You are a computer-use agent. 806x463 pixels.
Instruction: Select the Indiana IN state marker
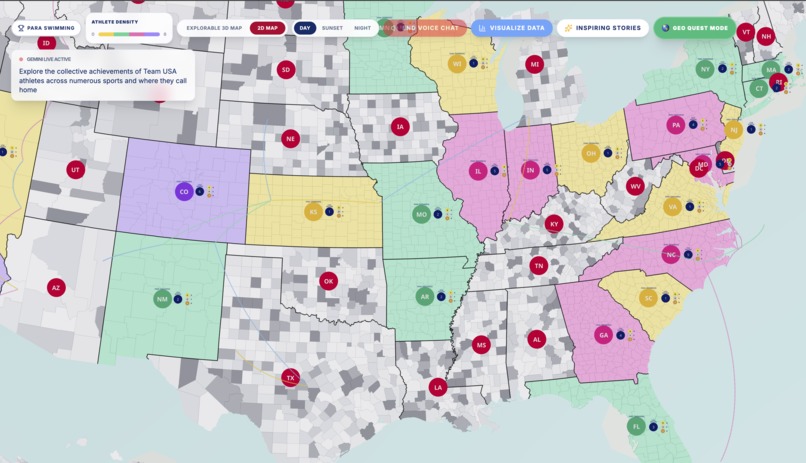pos(530,170)
